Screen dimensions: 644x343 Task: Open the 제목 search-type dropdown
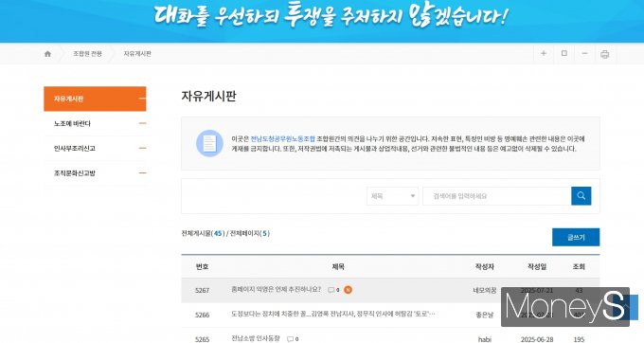click(x=392, y=196)
